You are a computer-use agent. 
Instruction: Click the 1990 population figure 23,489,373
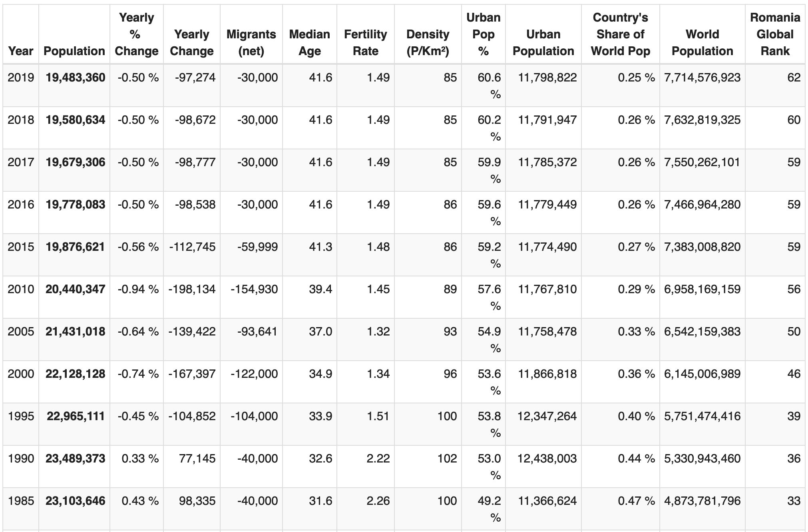click(x=76, y=459)
